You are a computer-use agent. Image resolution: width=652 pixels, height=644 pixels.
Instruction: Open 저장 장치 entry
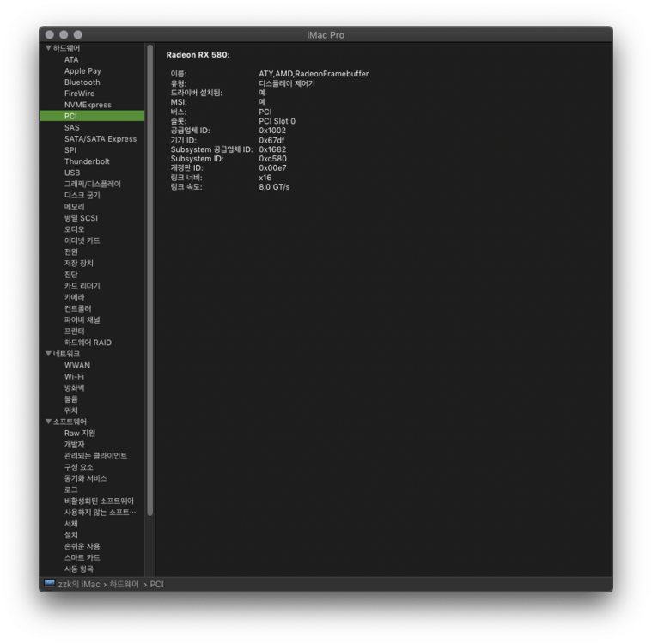tap(78, 263)
